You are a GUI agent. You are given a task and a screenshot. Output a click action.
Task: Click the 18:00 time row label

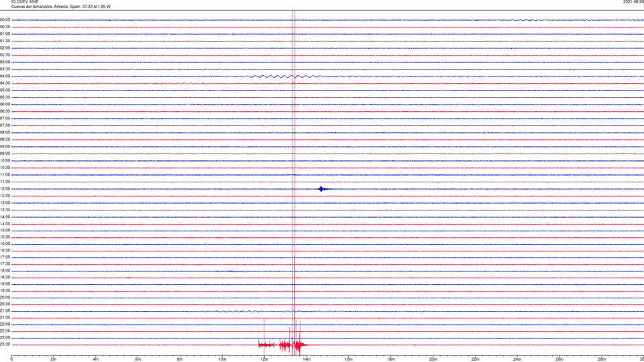point(5,270)
